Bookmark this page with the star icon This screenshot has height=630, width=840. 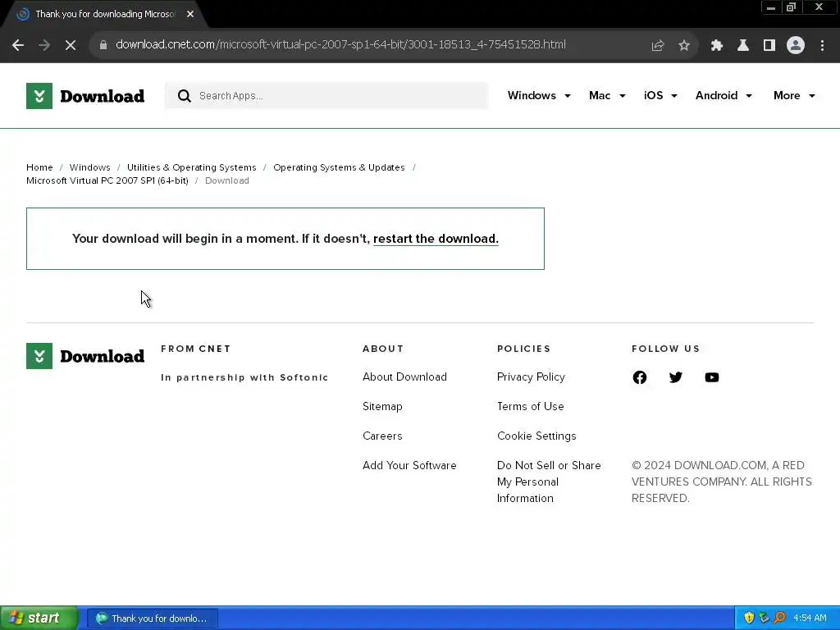684,46
